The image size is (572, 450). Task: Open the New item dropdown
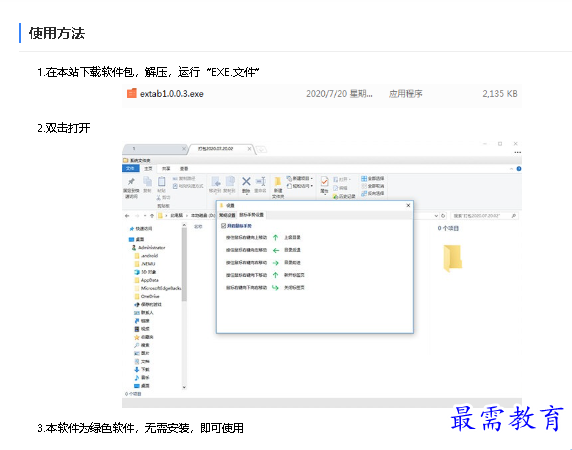pos(300,178)
